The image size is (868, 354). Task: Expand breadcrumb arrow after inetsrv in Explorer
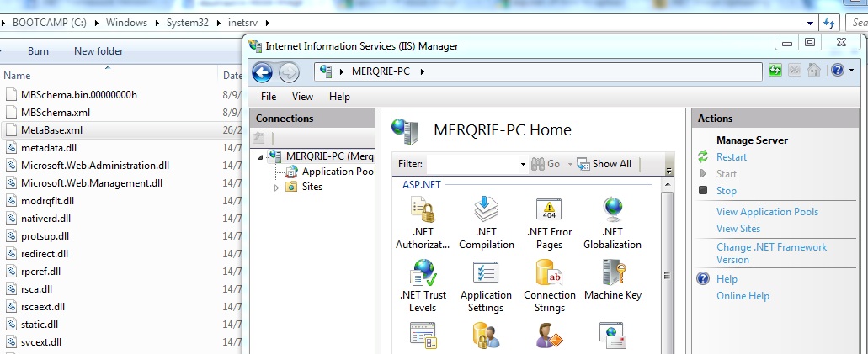coord(268,24)
